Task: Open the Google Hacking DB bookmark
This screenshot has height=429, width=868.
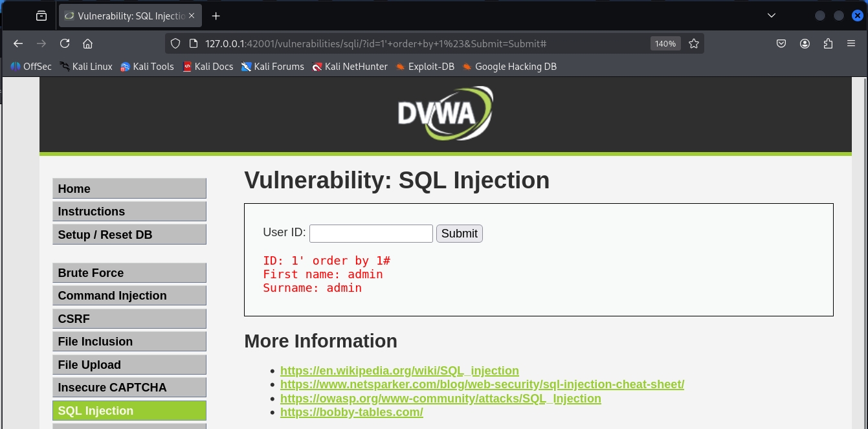Action: tap(509, 66)
